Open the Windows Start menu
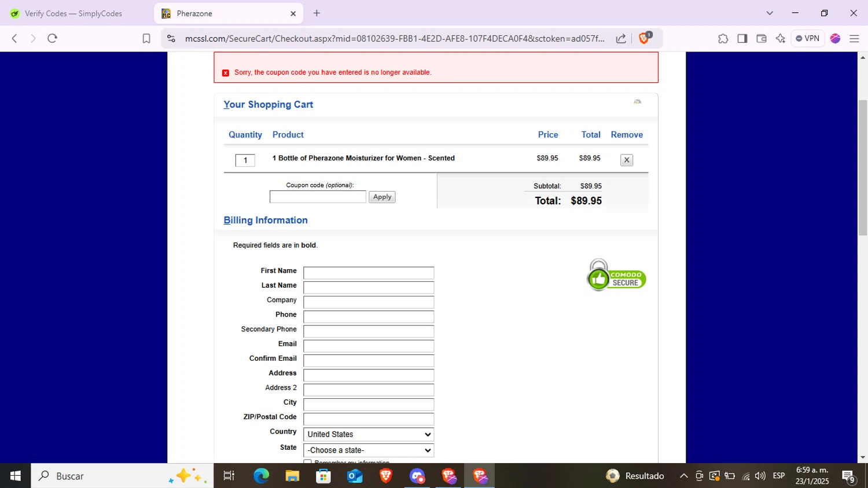868x488 pixels. tap(15, 476)
